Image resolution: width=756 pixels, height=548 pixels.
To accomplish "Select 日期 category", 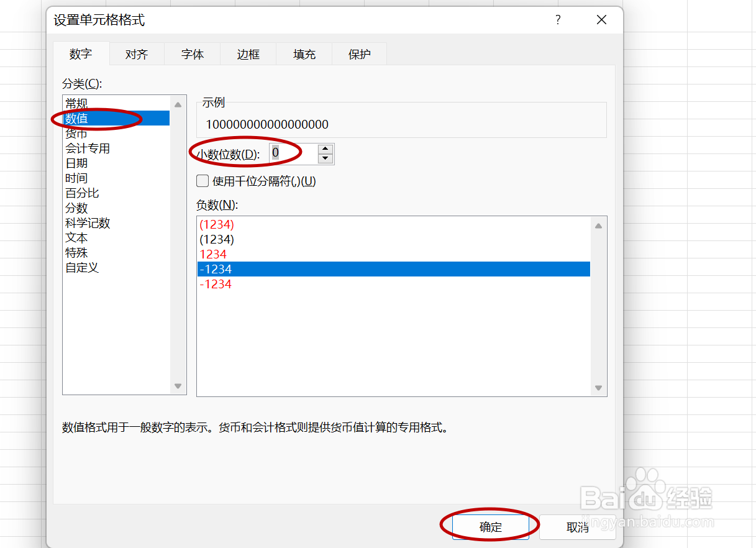I will tap(116, 163).
